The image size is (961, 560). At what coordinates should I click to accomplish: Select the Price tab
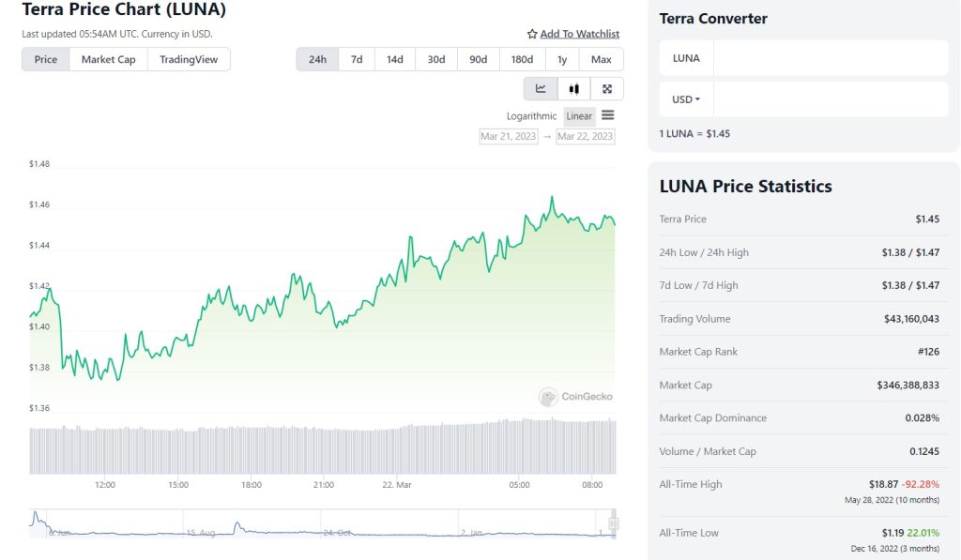(45, 58)
